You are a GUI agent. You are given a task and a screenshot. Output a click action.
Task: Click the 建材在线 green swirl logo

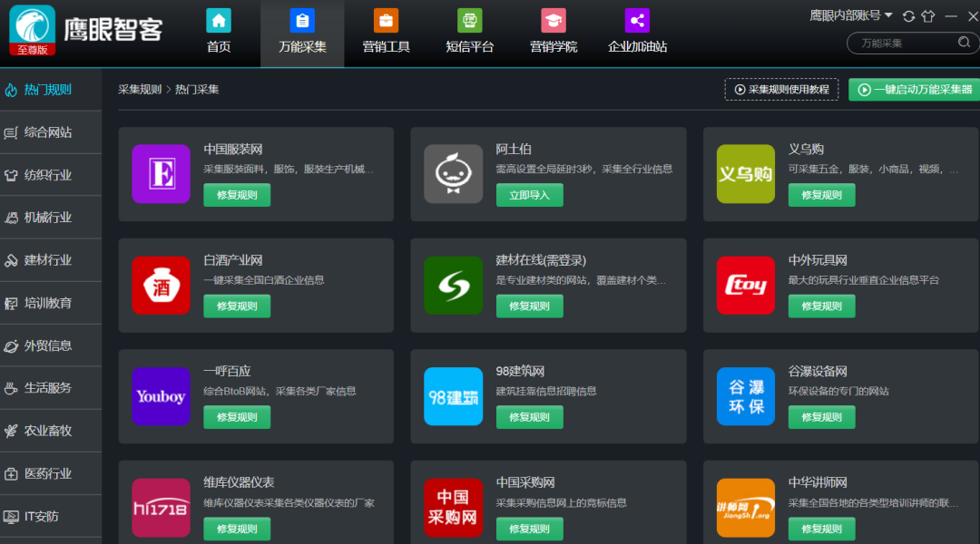point(453,285)
